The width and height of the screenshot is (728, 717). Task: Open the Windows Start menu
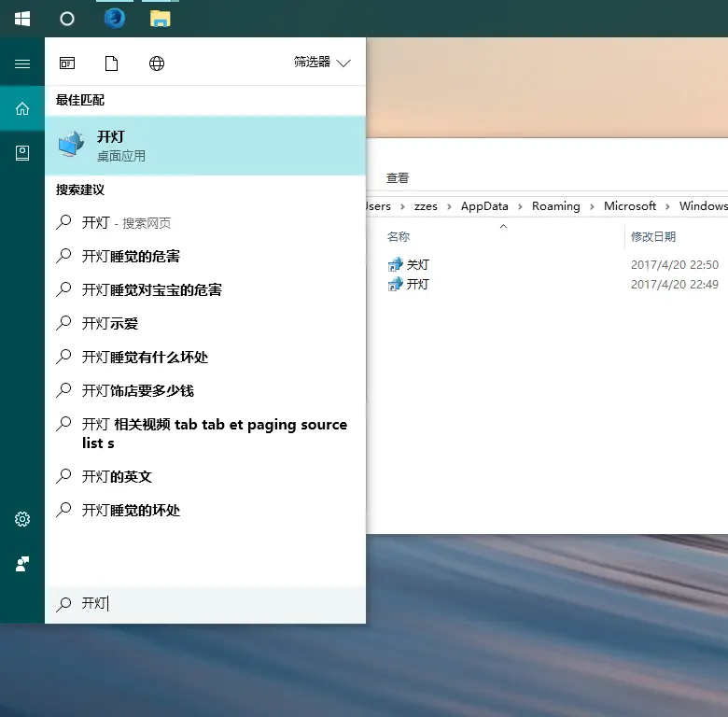coord(21,19)
